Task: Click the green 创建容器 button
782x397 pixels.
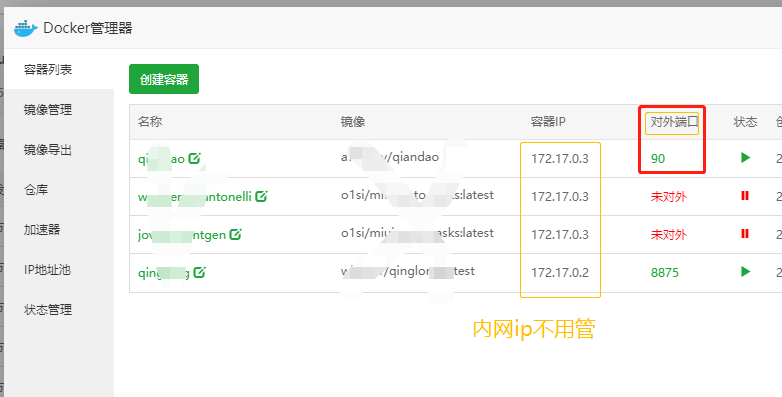Action: [x=164, y=79]
